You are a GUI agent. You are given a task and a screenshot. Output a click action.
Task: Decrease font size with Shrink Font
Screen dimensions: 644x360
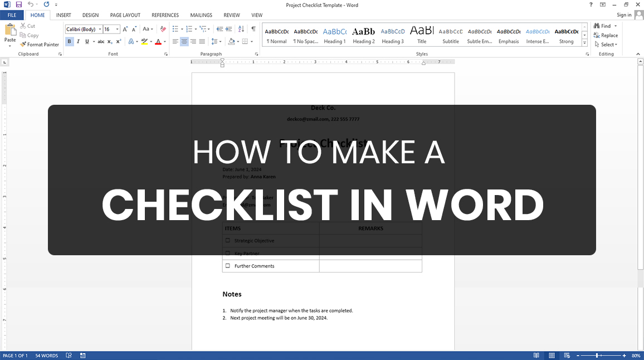[x=134, y=29]
